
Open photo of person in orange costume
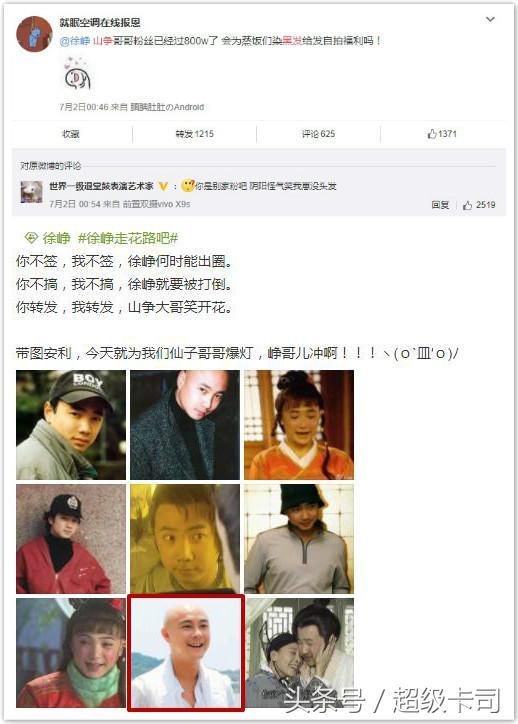click(x=299, y=425)
